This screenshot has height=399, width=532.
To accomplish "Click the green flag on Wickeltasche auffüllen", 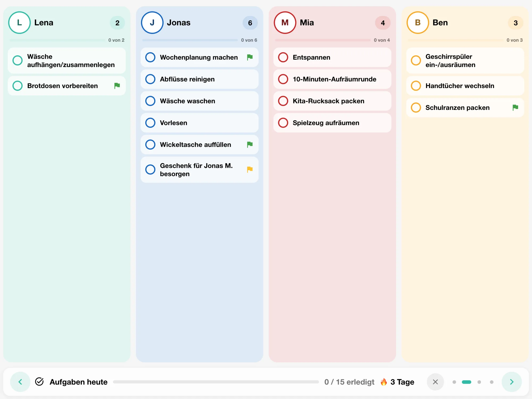I will pyautogui.click(x=250, y=144).
